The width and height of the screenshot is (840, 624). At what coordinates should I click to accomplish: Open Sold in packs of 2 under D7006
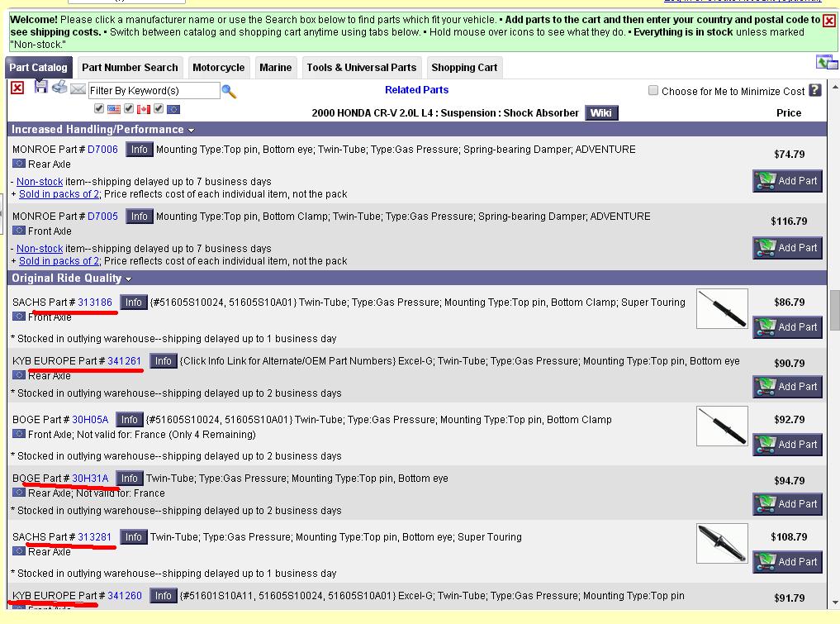[59, 194]
